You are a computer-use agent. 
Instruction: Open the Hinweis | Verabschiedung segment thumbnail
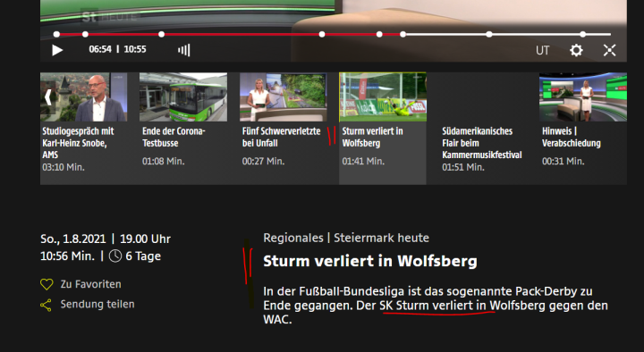click(x=583, y=97)
